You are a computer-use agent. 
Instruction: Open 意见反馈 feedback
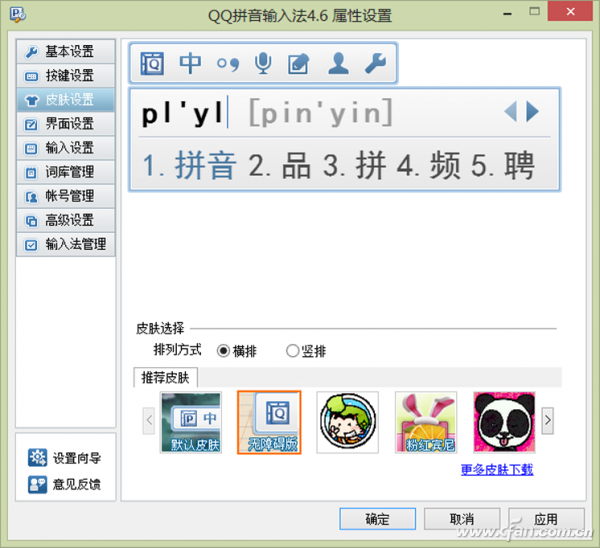[64, 484]
